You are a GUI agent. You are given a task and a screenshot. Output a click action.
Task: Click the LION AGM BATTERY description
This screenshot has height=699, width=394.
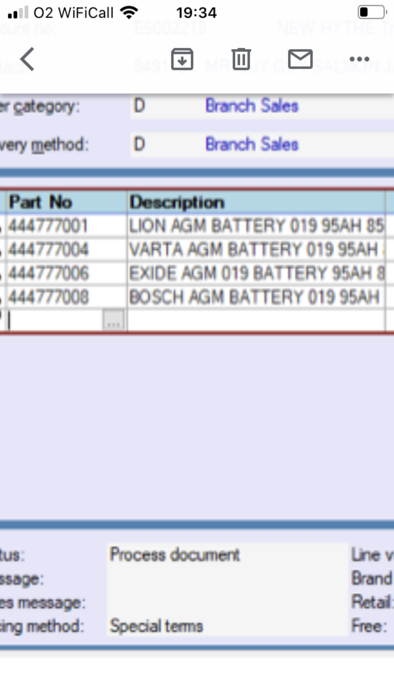(256, 226)
